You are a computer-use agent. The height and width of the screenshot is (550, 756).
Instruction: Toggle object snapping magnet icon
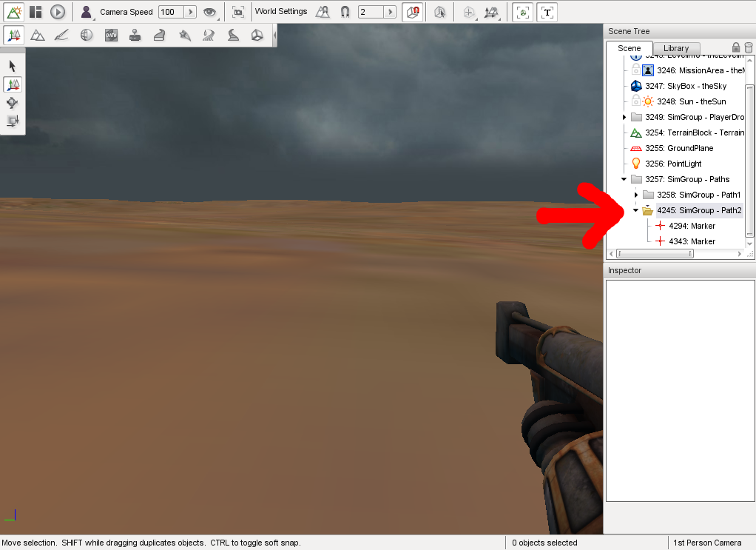click(x=345, y=12)
